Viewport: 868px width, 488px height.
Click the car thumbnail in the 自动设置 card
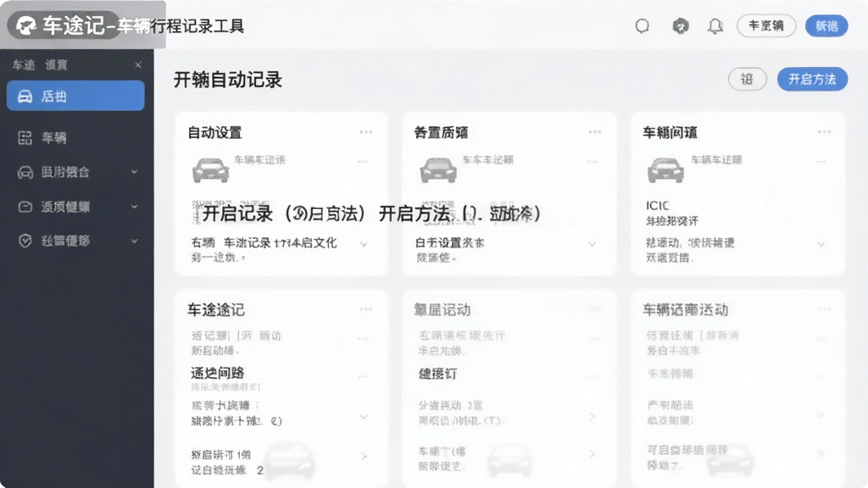210,169
